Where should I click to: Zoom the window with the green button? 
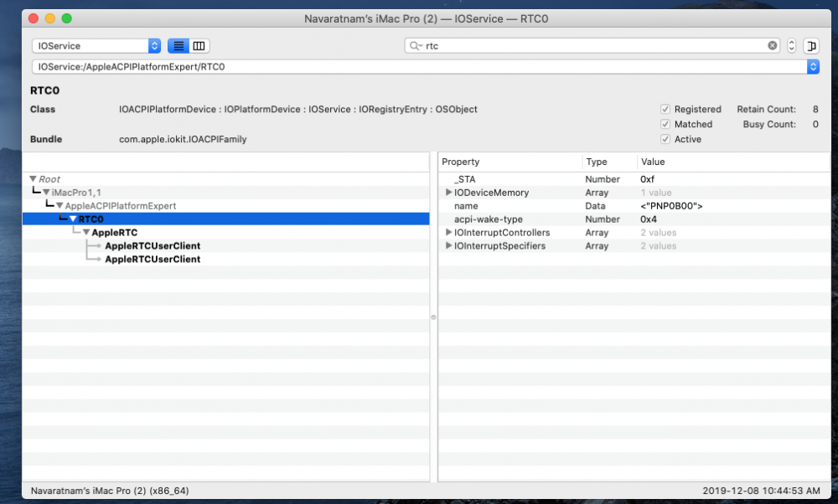pyautogui.click(x=67, y=18)
